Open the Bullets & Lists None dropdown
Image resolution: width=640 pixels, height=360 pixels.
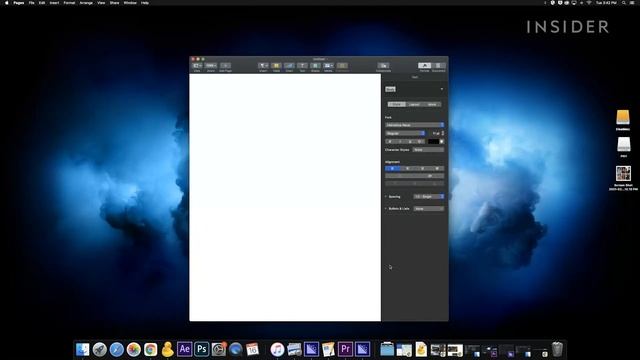coord(429,209)
